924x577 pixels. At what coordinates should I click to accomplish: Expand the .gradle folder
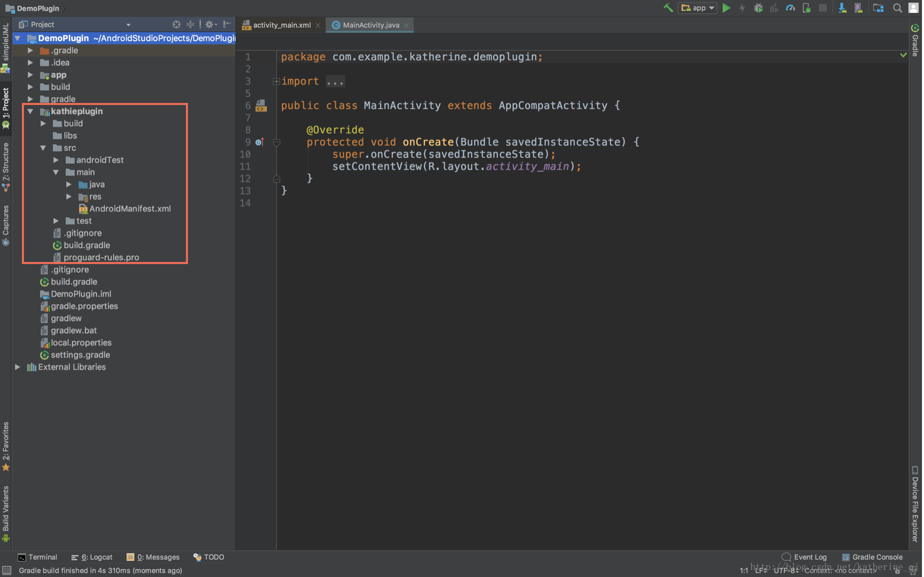[x=31, y=50]
